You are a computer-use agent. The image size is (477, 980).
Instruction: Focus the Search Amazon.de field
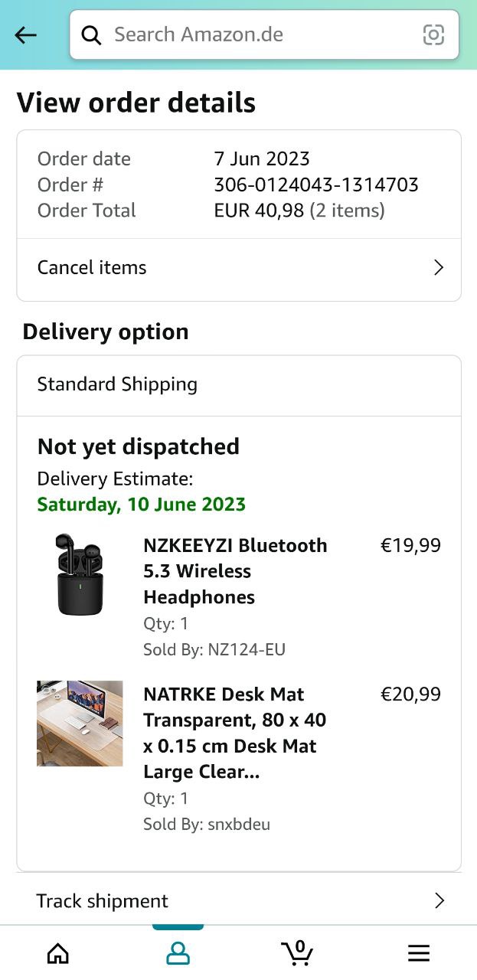click(260, 34)
